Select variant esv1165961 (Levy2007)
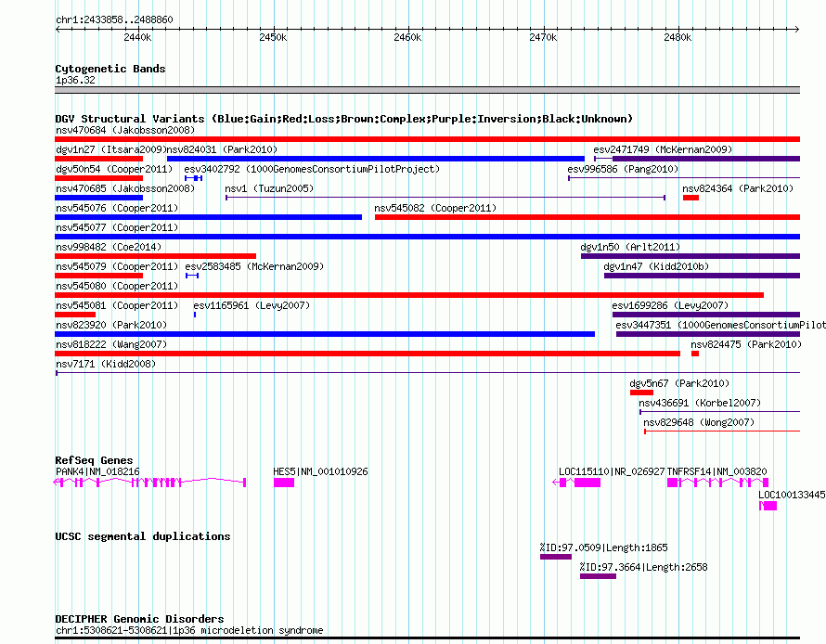The width and height of the screenshot is (826, 644). click(252, 305)
